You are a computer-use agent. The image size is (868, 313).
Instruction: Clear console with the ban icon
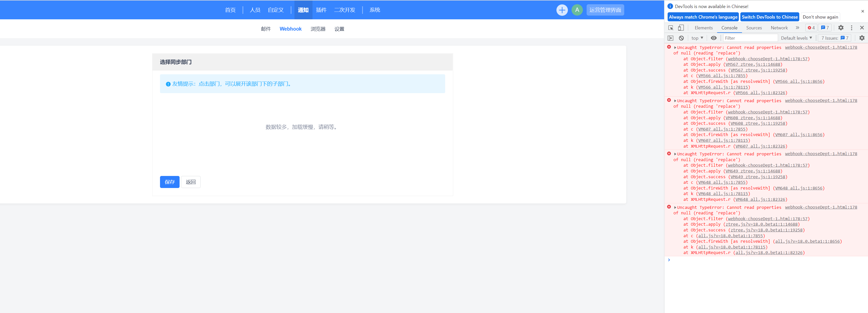(x=681, y=38)
